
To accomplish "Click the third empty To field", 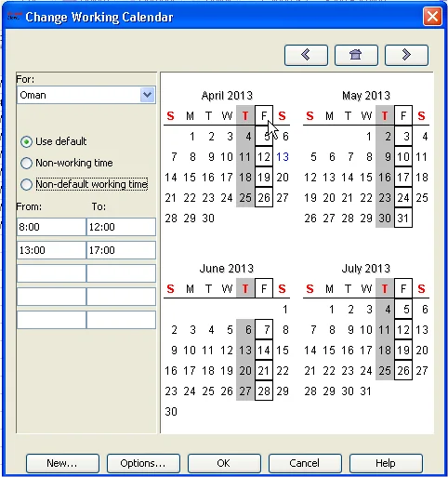I will [121, 273].
